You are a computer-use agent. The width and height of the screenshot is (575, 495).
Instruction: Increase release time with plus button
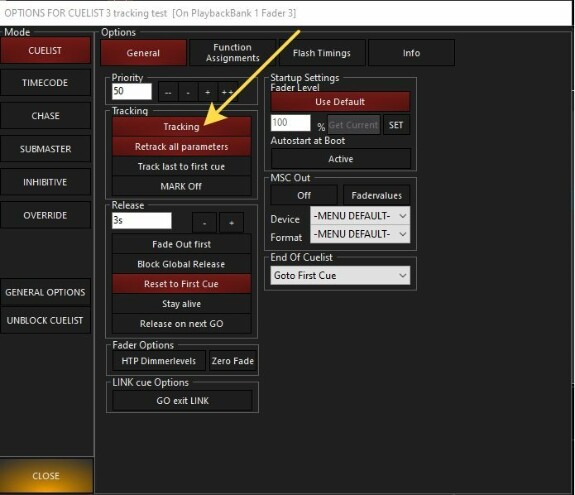coord(231,223)
